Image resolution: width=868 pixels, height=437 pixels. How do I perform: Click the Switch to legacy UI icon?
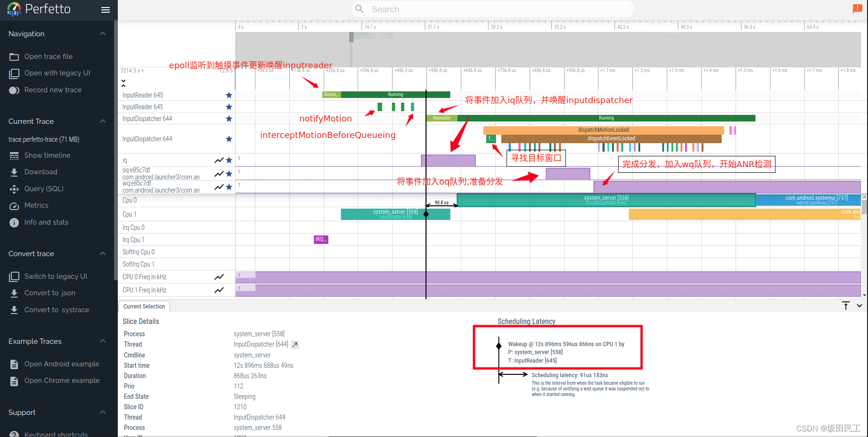click(x=14, y=276)
